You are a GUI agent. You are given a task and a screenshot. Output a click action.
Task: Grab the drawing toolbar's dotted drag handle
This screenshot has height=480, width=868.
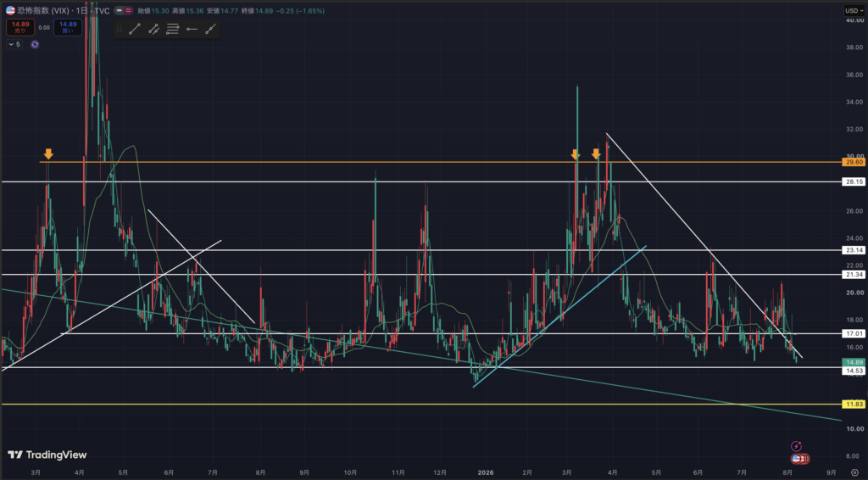[x=119, y=30]
